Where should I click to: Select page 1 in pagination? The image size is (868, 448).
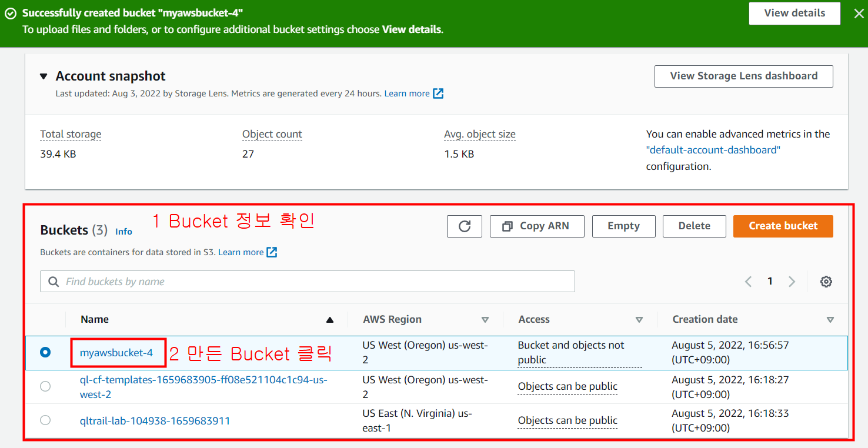pos(770,282)
